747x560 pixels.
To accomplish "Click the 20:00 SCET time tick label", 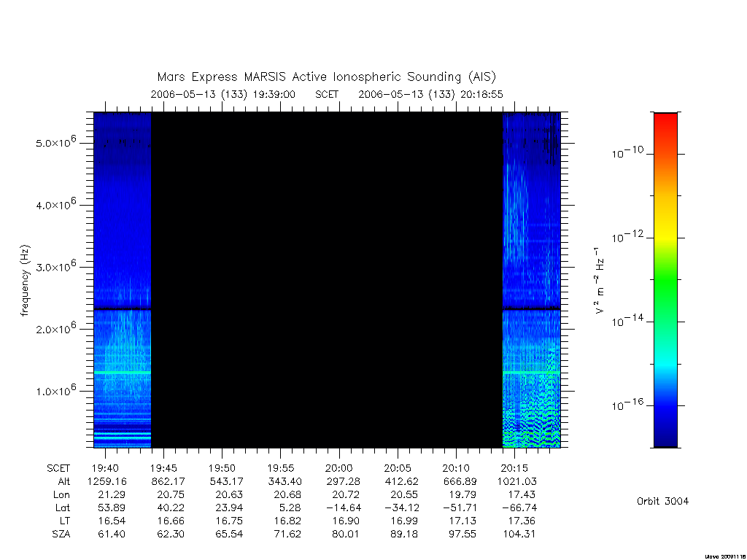I will point(338,468).
